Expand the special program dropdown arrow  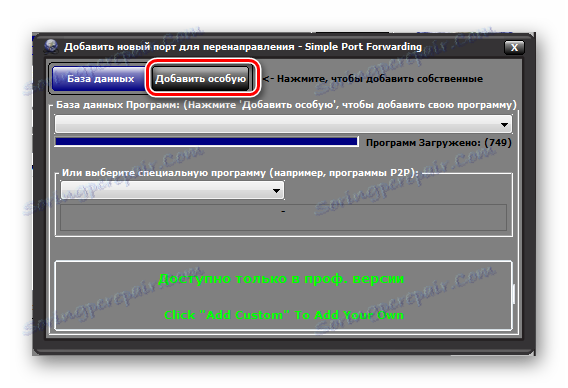(x=276, y=191)
